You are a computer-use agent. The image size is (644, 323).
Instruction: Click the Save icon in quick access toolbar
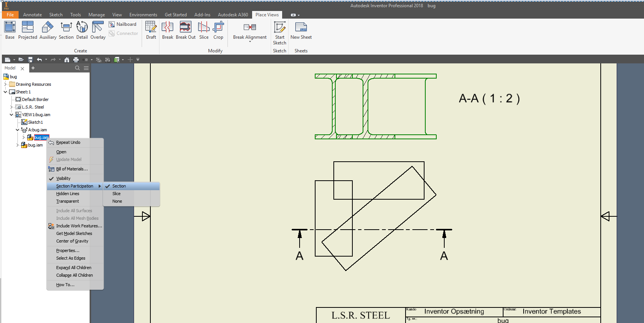(30, 60)
